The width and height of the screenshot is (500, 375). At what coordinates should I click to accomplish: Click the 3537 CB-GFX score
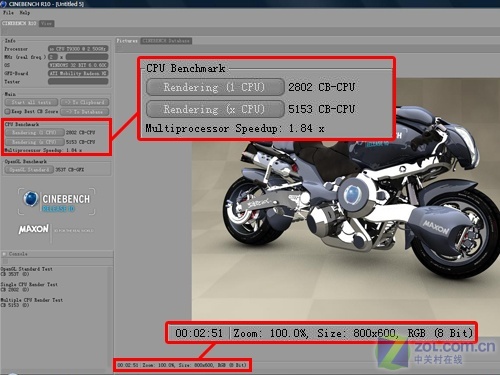(x=70, y=170)
